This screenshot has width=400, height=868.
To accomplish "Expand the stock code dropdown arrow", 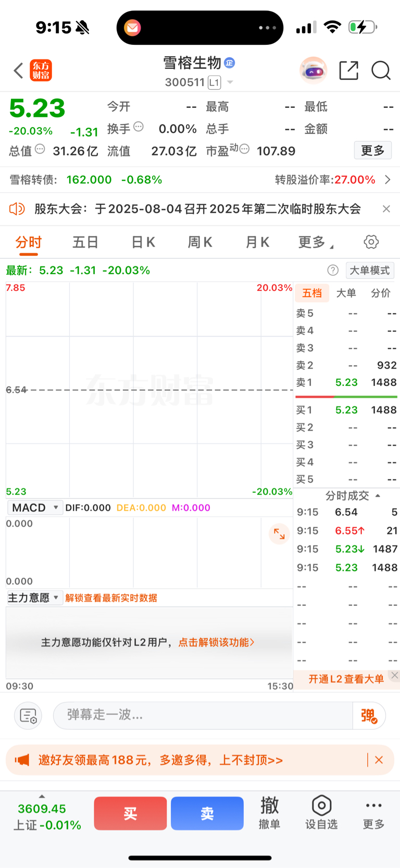I will (230, 82).
